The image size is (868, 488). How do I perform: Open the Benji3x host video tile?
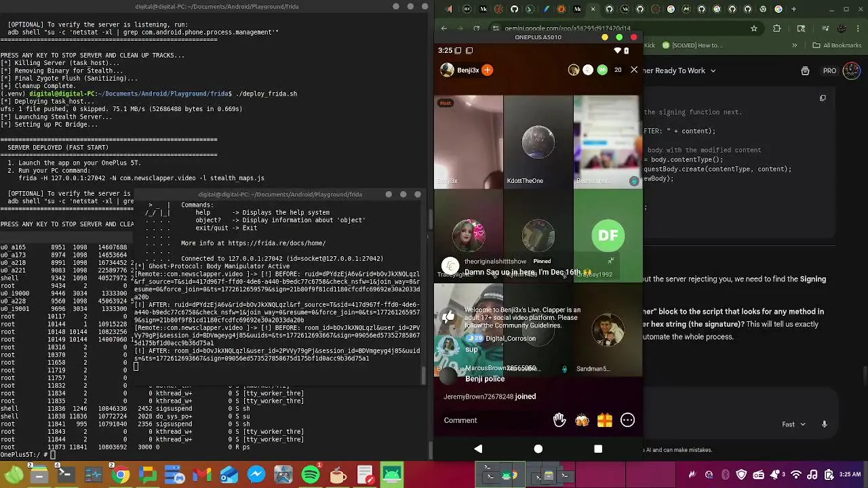tap(469, 142)
